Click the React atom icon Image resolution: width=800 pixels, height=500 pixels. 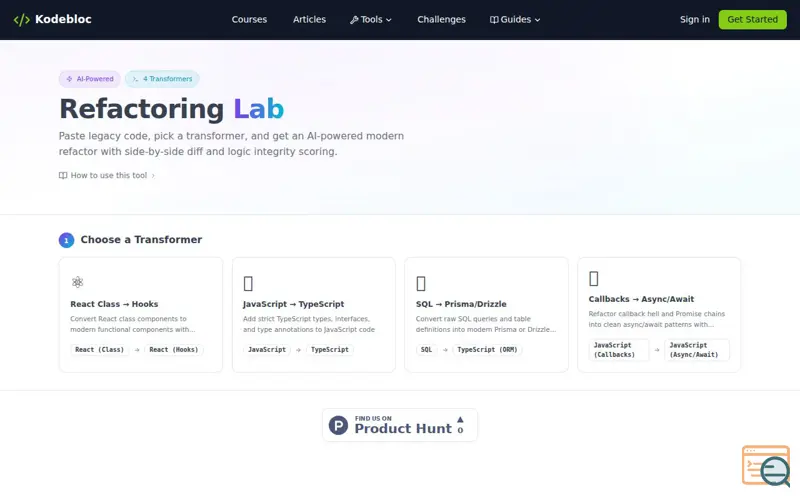[78, 282]
